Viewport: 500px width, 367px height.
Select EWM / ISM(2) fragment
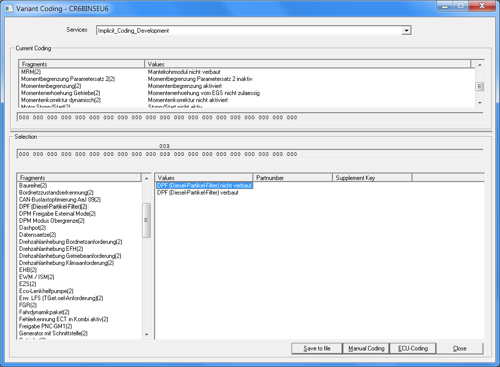pos(37,277)
